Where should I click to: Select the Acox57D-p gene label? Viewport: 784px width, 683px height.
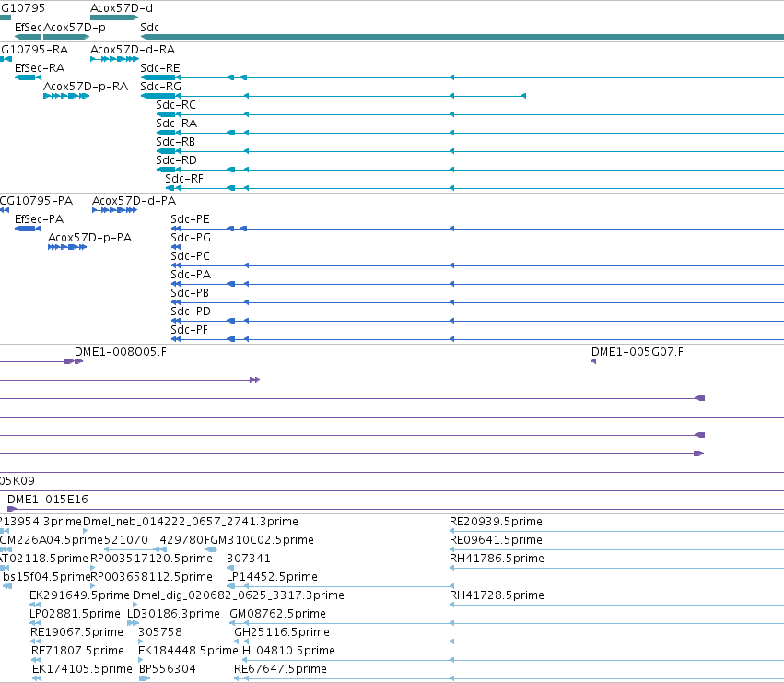[75, 28]
